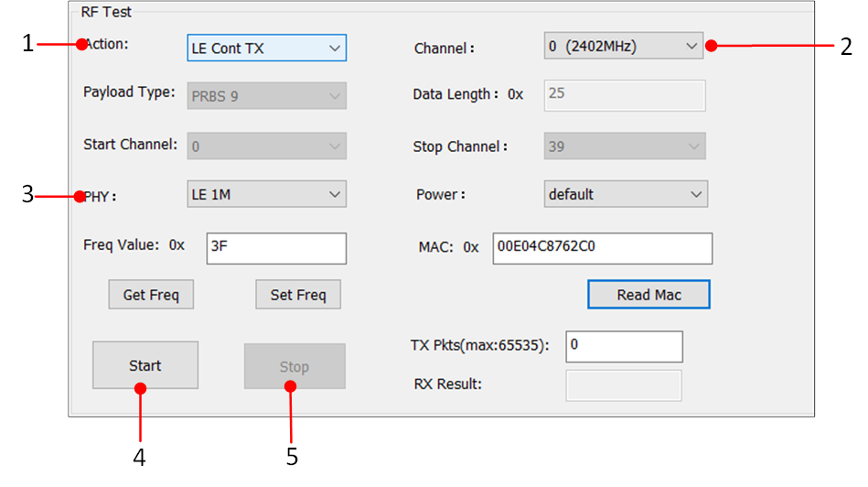This screenshot has width=868, height=487.
Task: Click into the MAC address input field
Action: [601, 247]
